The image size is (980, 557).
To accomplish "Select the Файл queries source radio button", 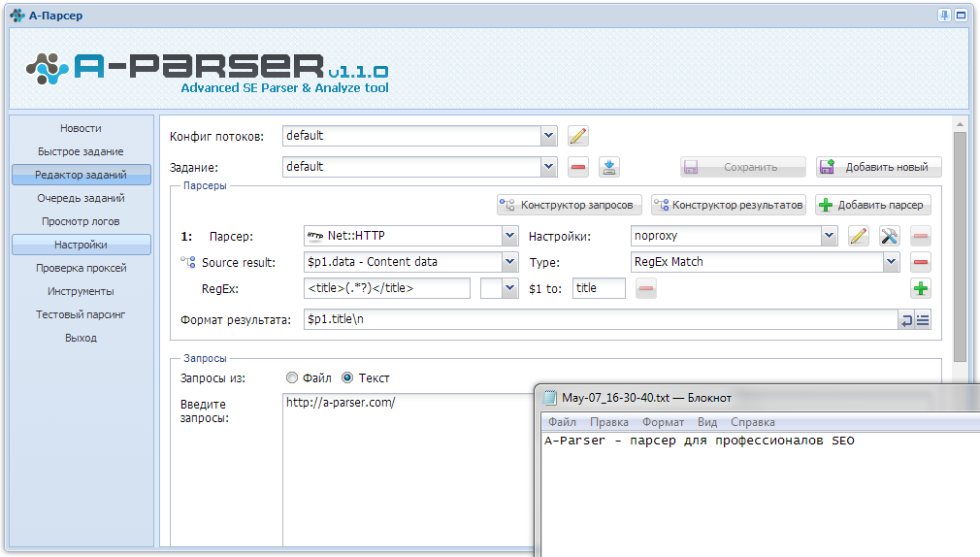I will tap(292, 377).
